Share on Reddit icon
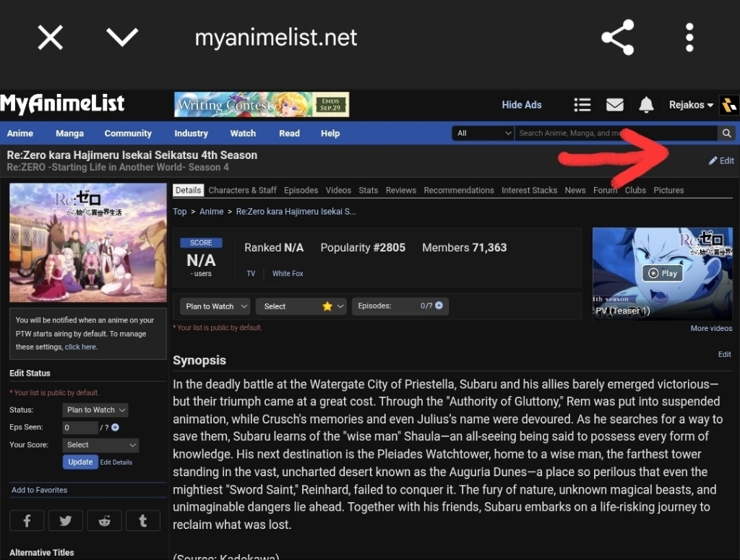 point(104,520)
